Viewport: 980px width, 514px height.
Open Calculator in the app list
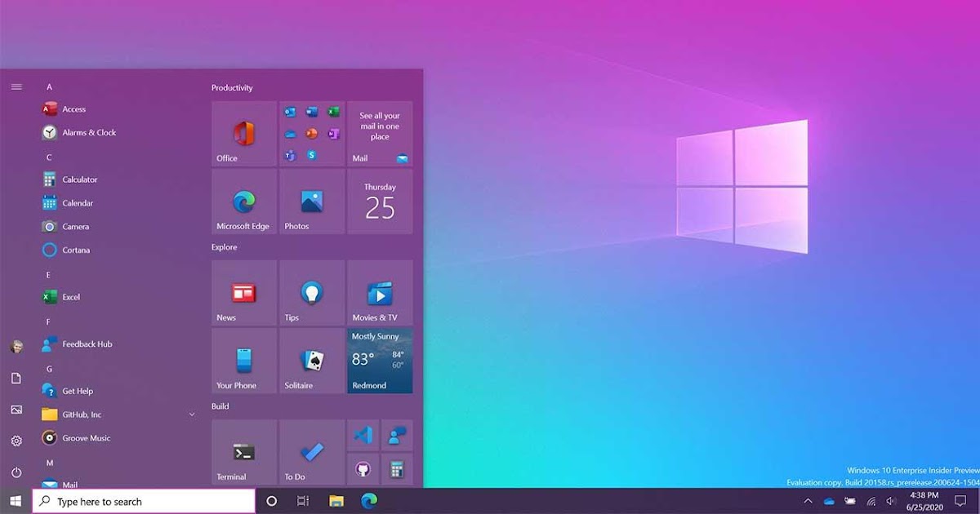click(118, 179)
